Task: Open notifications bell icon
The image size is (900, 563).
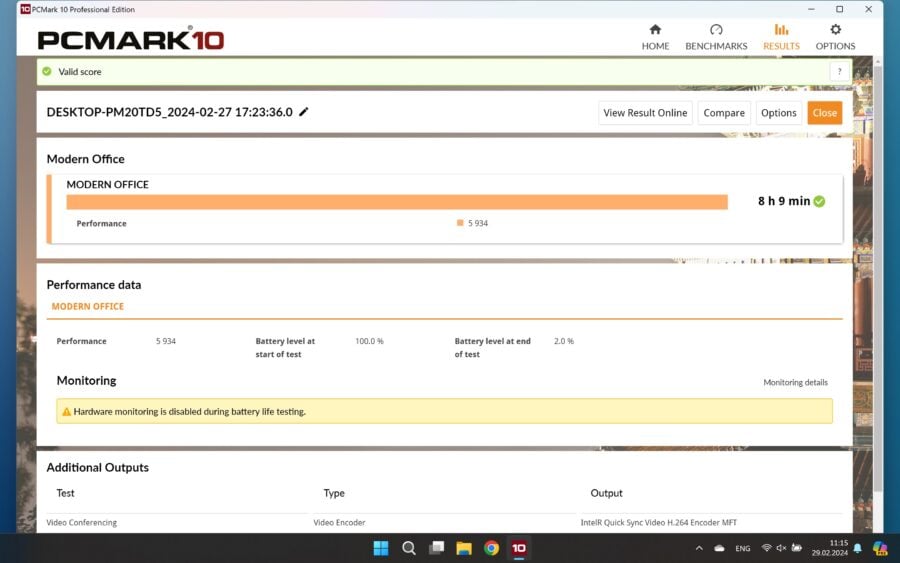Action: (x=858, y=548)
